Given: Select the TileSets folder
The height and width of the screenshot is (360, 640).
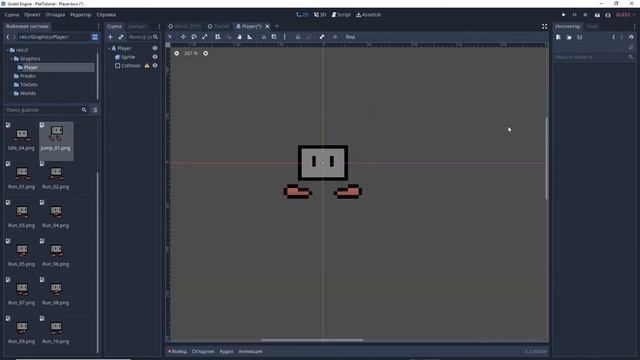Looking at the screenshot, I should tap(29, 84).
